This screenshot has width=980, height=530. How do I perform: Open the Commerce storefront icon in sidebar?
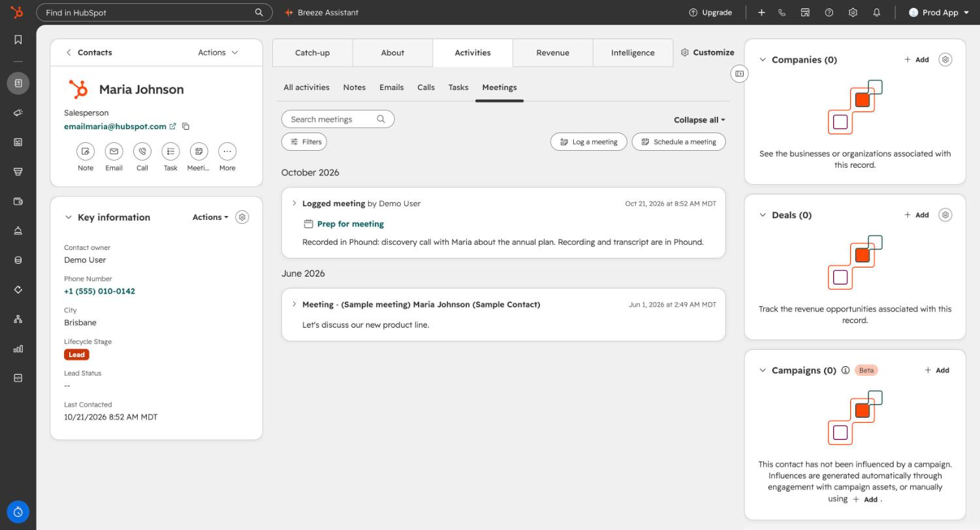click(18, 172)
